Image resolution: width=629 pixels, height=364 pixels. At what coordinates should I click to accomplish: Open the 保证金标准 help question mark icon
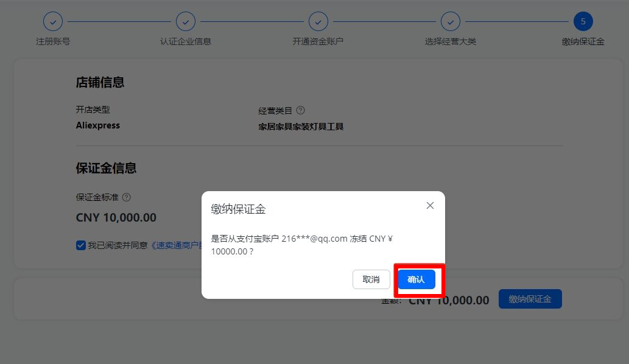[127, 197]
